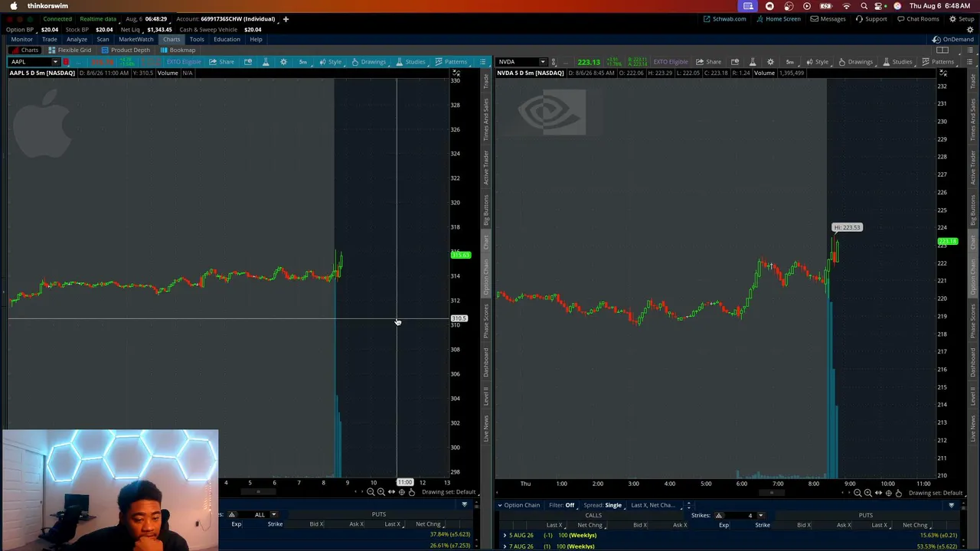980x551 pixels.
Task: Change NVDA chart 5m timeframe
Action: [790, 61]
